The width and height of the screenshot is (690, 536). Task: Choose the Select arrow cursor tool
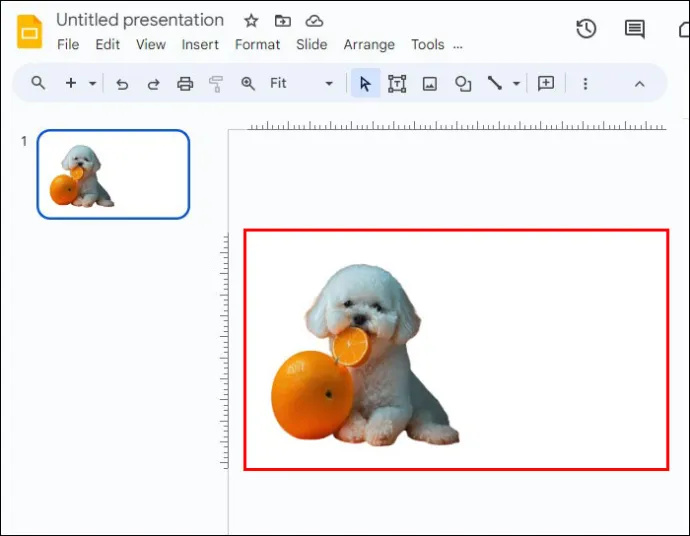point(365,83)
